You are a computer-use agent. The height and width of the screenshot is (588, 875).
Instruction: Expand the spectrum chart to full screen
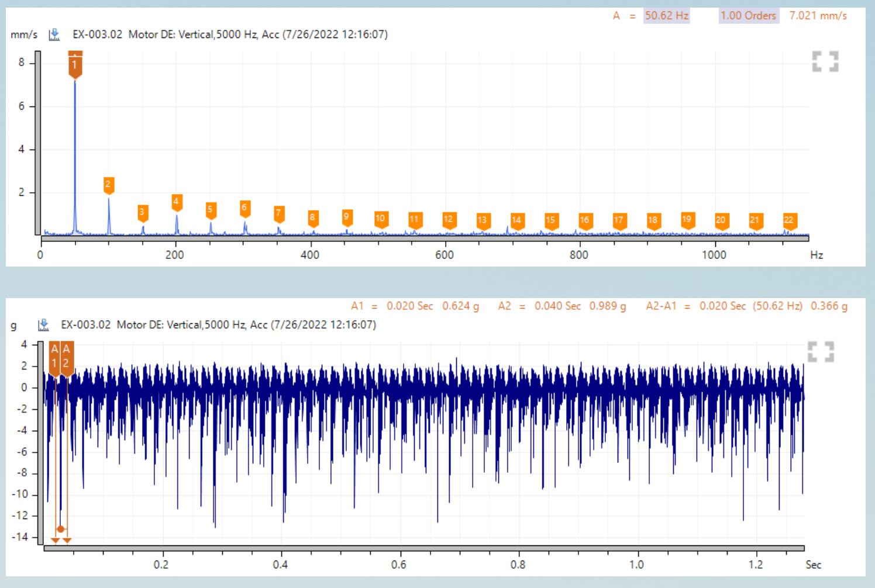pyautogui.click(x=825, y=61)
